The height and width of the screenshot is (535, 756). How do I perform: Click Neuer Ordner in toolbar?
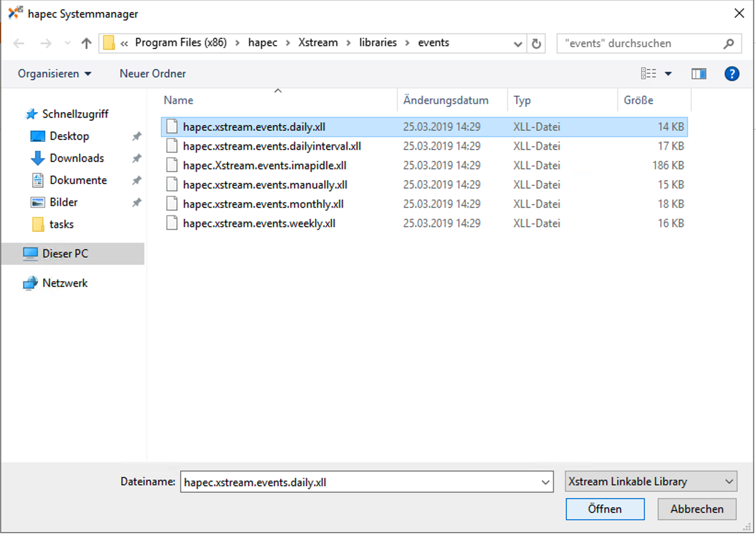[x=152, y=74]
